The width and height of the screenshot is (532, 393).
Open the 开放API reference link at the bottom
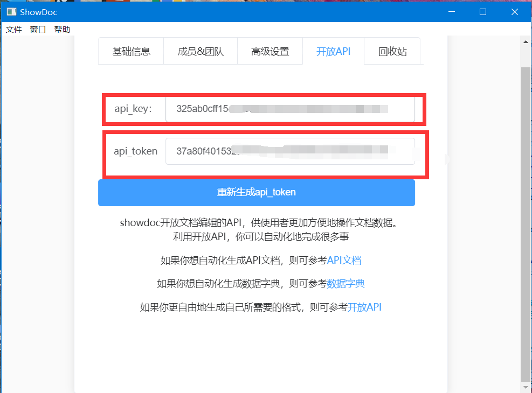[364, 307]
